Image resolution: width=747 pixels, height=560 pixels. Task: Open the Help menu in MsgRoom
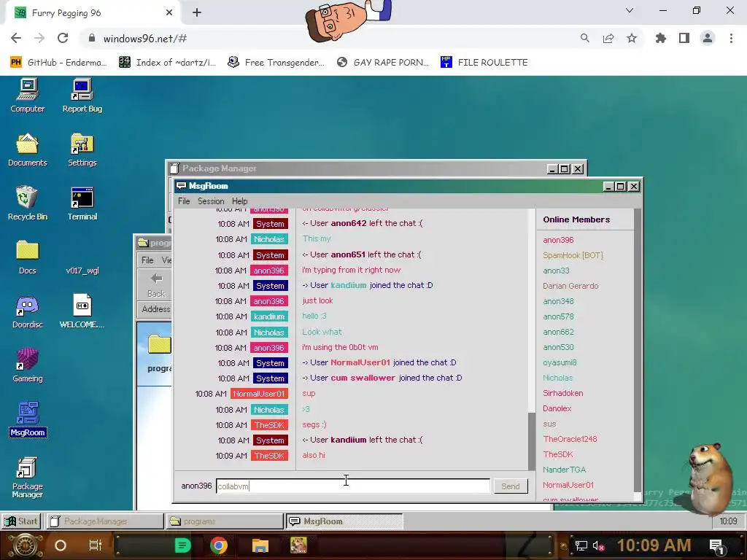(239, 201)
